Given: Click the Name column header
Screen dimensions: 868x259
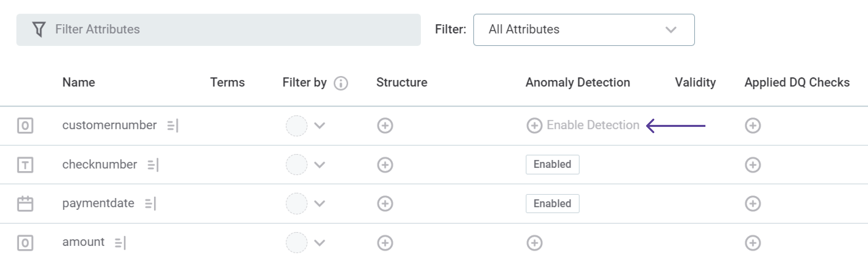Looking at the screenshot, I should coord(79,83).
